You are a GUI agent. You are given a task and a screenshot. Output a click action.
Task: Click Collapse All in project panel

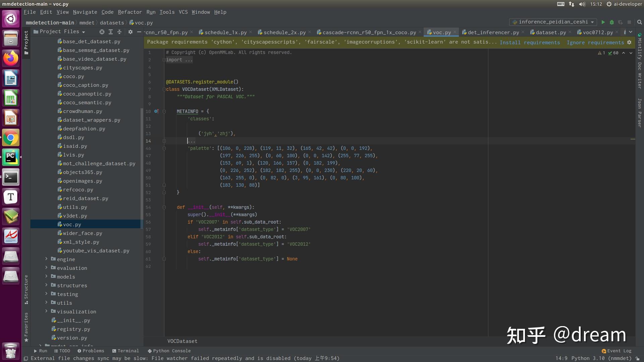(x=119, y=32)
